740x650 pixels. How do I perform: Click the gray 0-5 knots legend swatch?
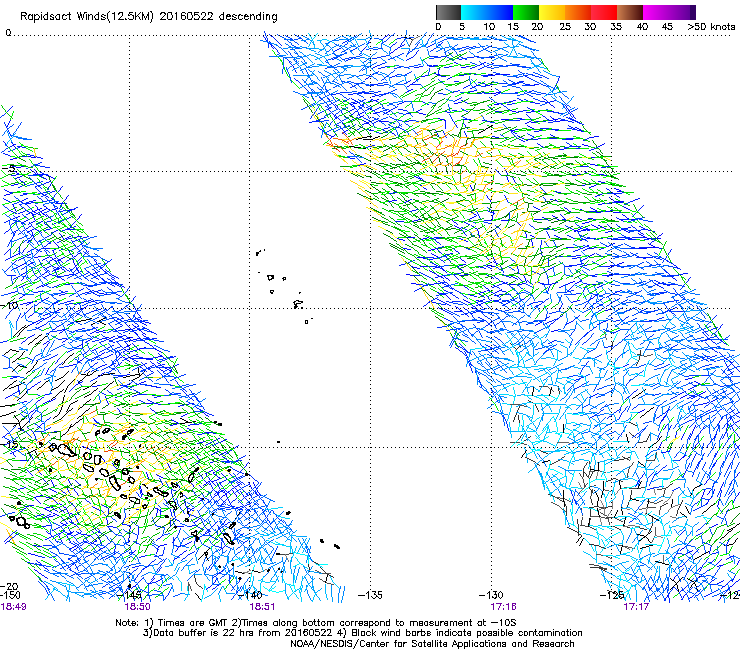[x=448, y=12]
